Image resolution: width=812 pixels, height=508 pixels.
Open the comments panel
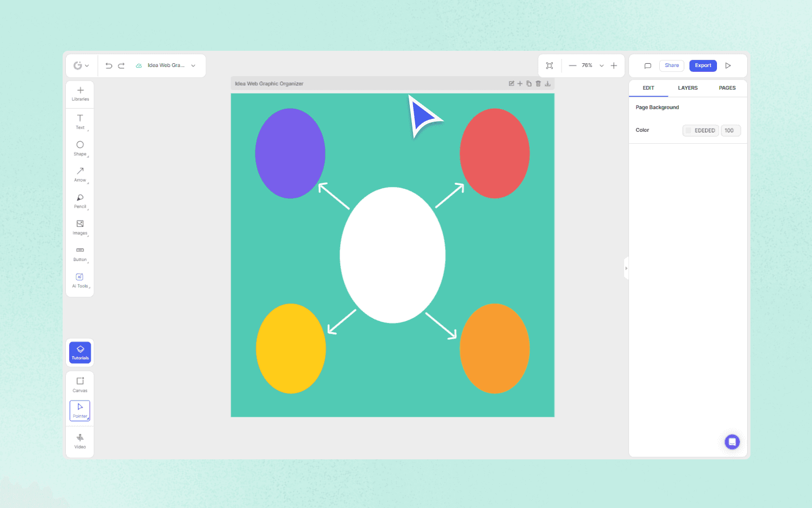click(x=647, y=65)
